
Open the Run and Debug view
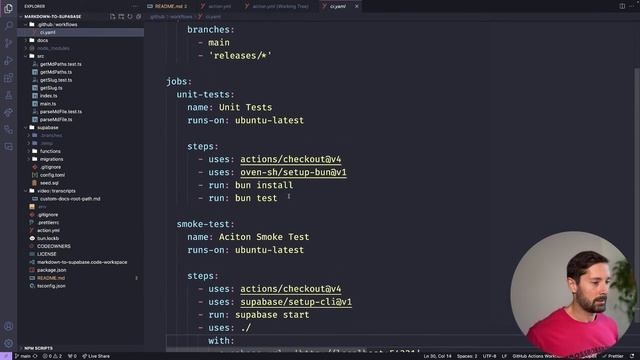8,60
